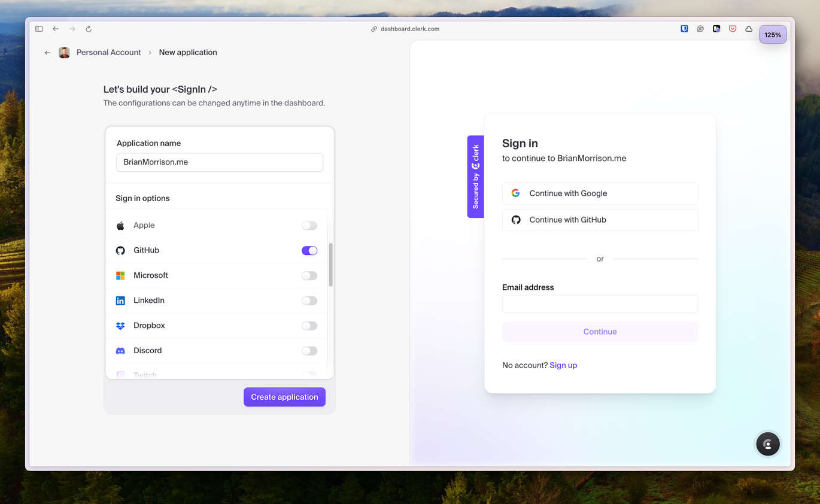
Task: Click the chat bubble extension icon
Action: [700, 29]
